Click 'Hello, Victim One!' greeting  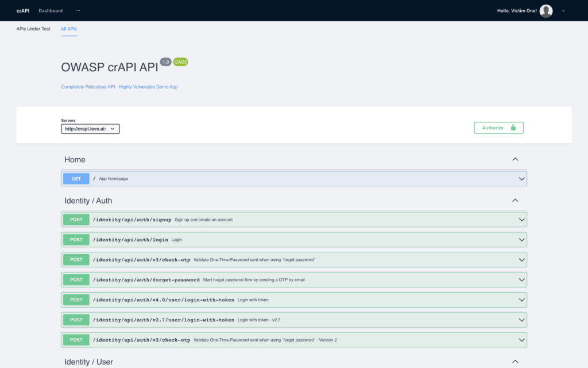517,11
